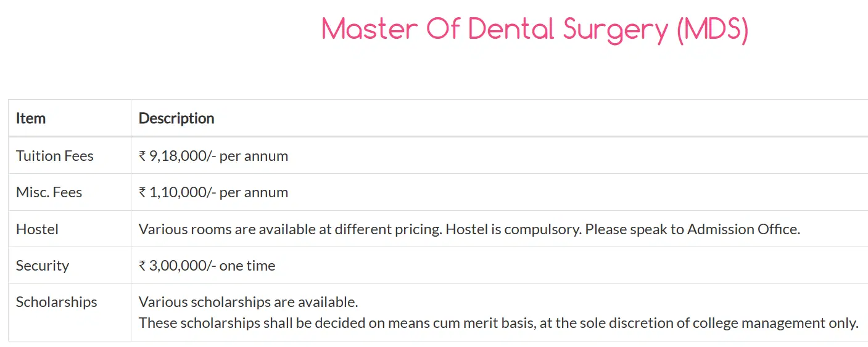Click the (MDS) abbreviation in the title
The image size is (868, 347).
[x=712, y=30]
